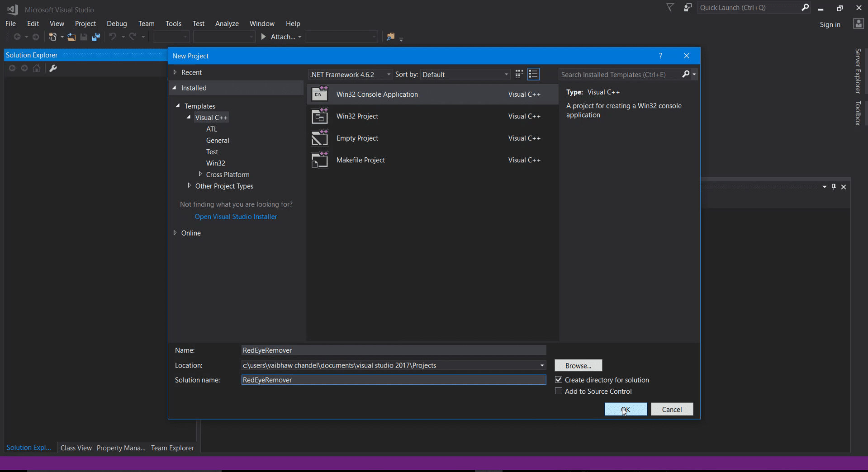Open Visual Studio Installer link
Viewport: 868px width, 472px height.
click(x=236, y=217)
